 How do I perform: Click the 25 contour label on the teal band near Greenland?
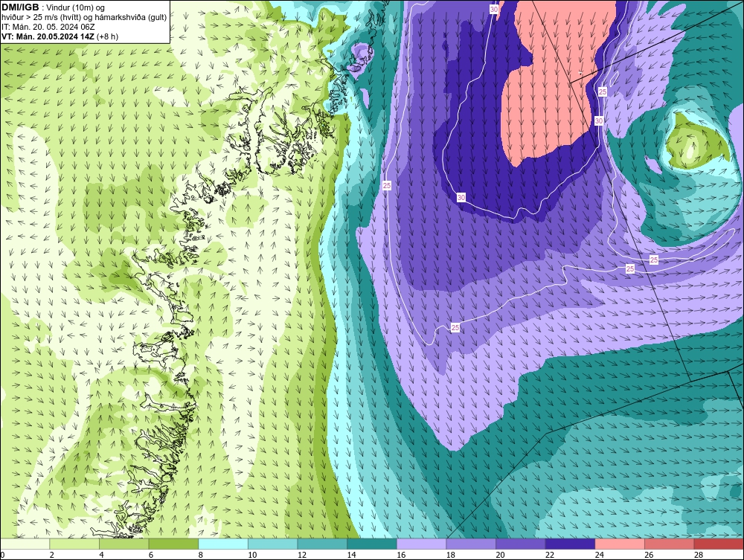point(387,185)
